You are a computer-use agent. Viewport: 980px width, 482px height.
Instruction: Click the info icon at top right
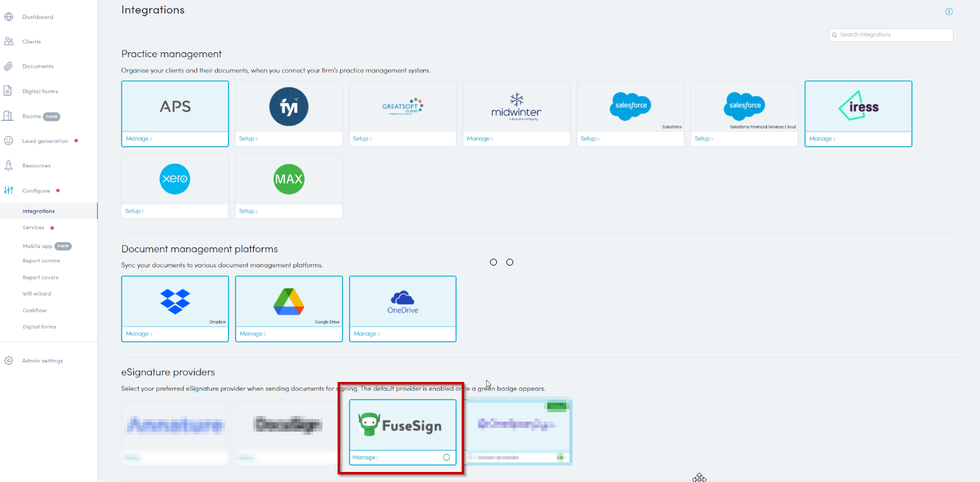point(949,11)
